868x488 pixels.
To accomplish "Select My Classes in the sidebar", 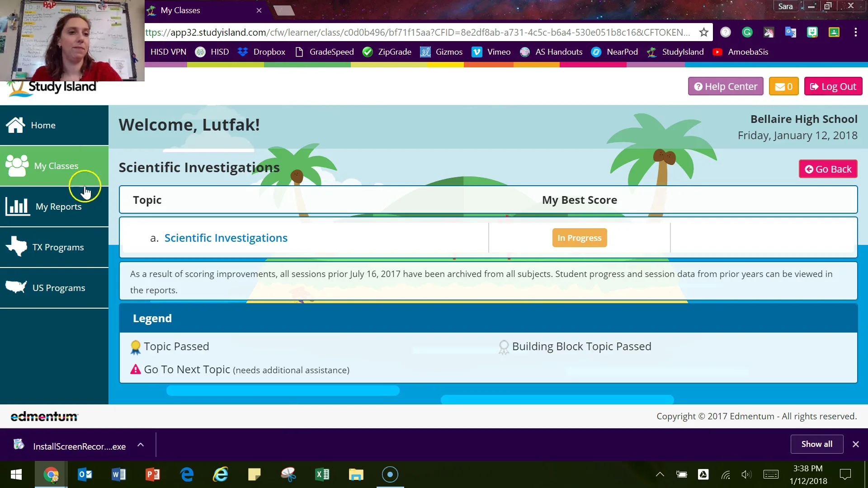I will [x=54, y=166].
